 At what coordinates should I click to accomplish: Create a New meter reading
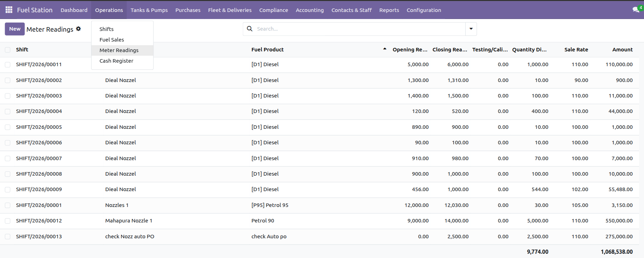15,29
